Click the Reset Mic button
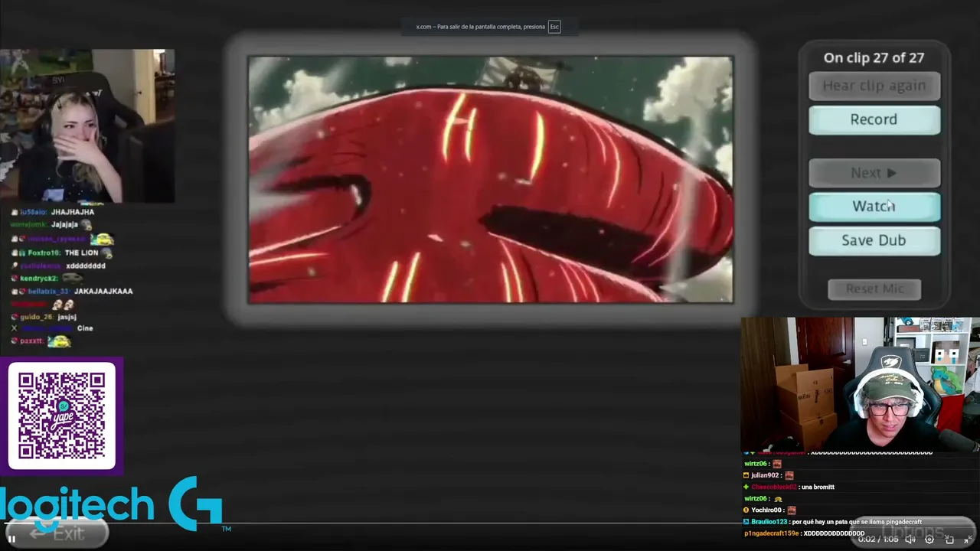 (874, 289)
